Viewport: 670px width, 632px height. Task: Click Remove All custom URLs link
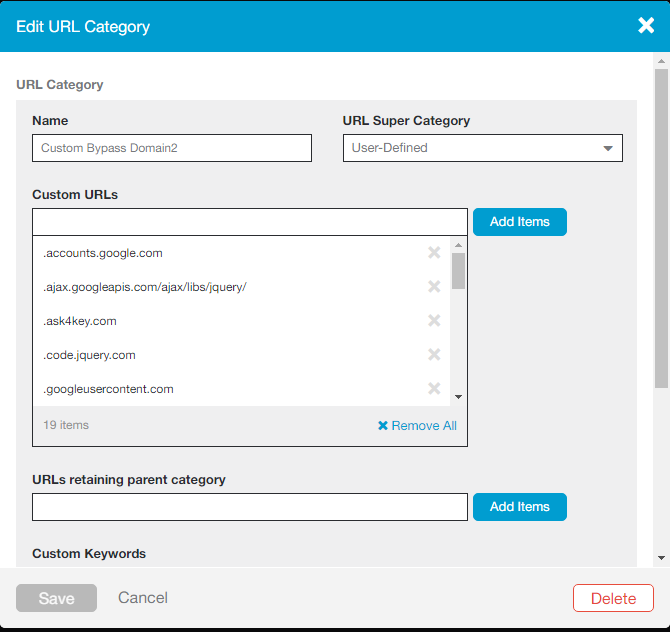pyautogui.click(x=417, y=426)
